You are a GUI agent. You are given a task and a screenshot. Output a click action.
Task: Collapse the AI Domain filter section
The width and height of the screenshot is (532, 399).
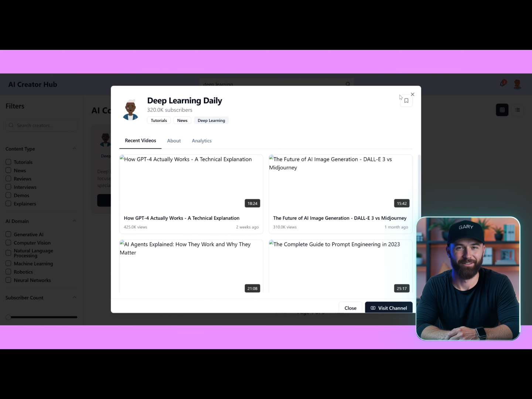point(74,221)
